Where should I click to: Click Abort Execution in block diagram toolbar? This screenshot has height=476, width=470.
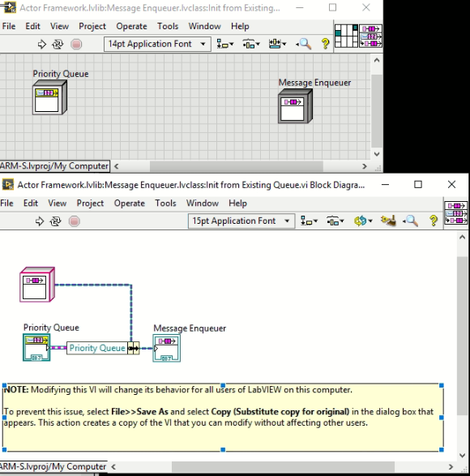tap(74, 221)
